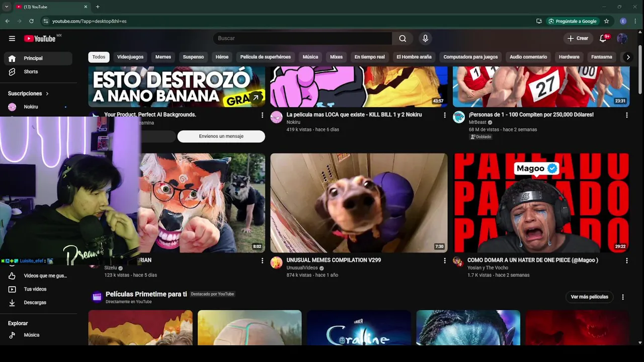This screenshot has width=644, height=362.
Task: Go to Principal in sidebar
Action: [38, 58]
